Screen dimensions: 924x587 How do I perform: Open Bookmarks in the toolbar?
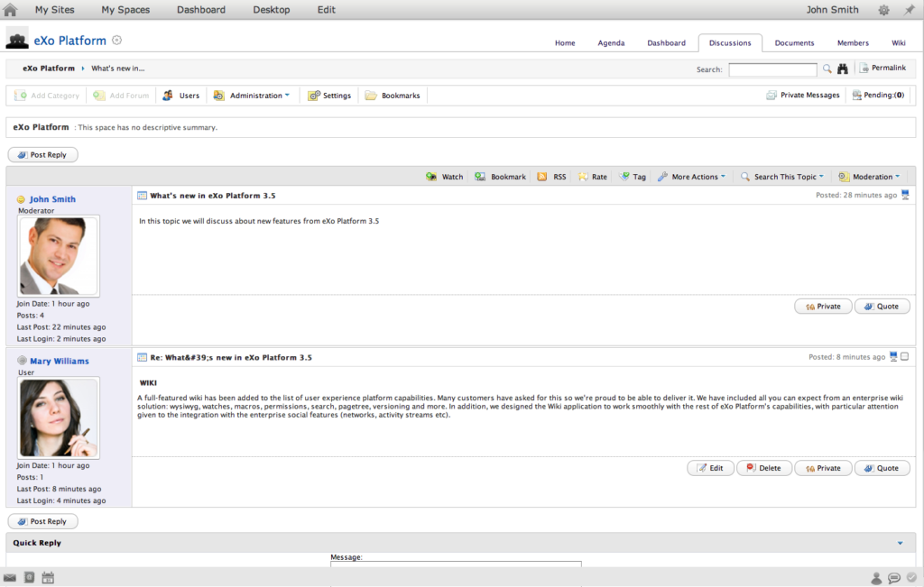[x=393, y=96]
